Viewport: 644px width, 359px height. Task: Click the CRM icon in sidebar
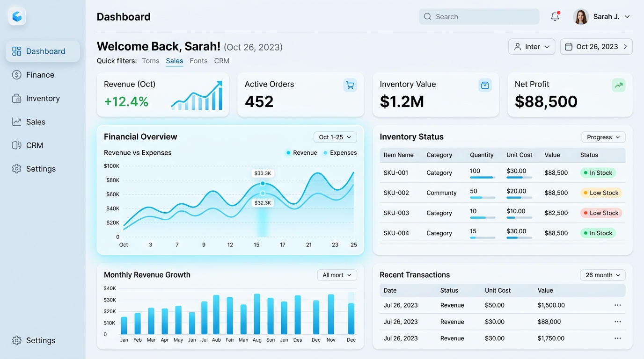click(x=16, y=145)
